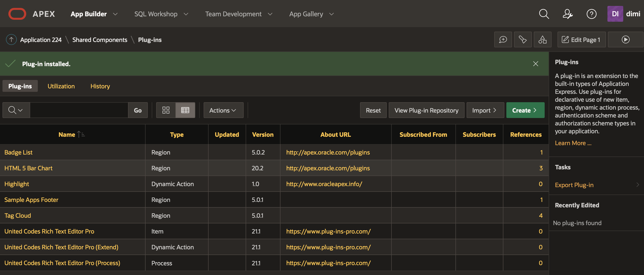Viewport: 644px width, 275px height.
Task: Click the green Create button
Action: click(525, 110)
